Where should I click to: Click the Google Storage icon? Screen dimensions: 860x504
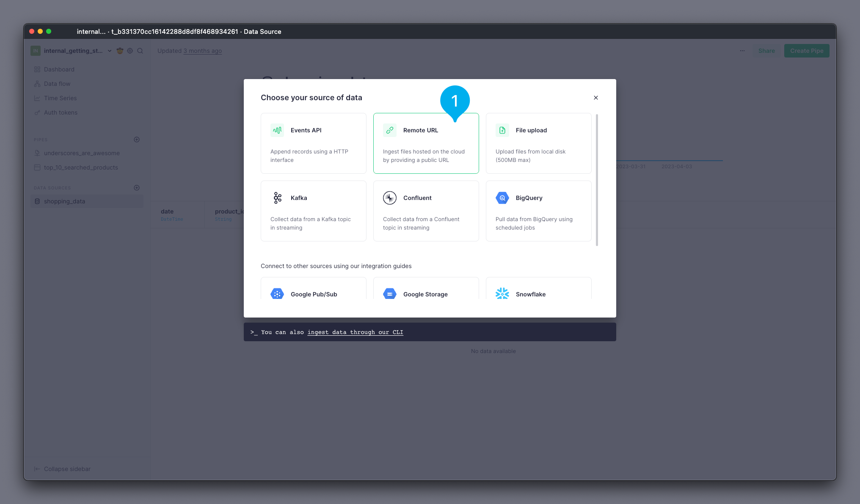pos(390,294)
